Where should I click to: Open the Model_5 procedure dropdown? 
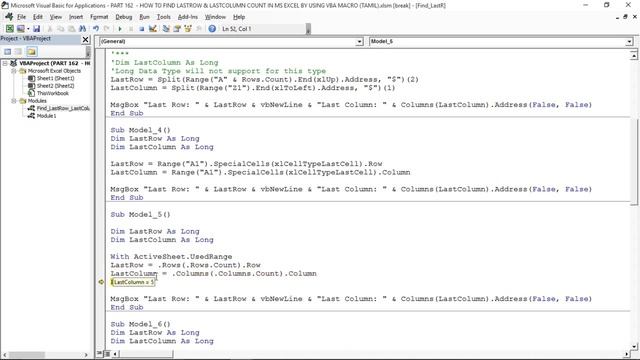pyautogui.click(x=629, y=42)
